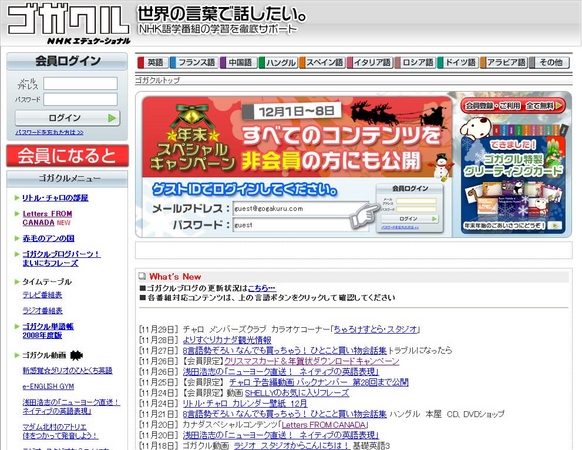Viewport: 582px width, 450px height.
Task: Open the テレビ番組表 link
Action: (42, 295)
